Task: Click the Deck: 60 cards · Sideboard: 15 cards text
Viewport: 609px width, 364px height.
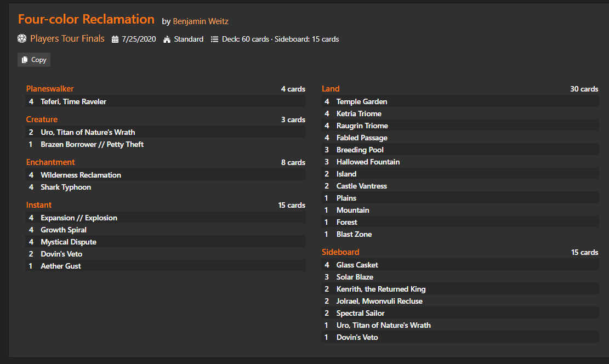Action: coord(281,39)
